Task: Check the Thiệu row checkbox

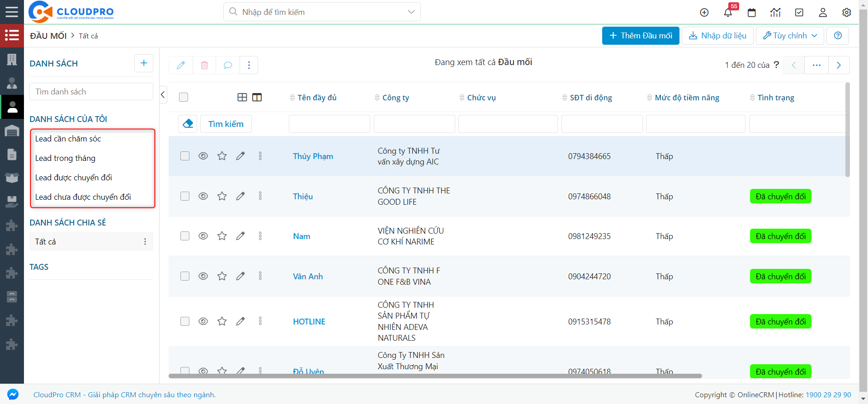Action: pyautogui.click(x=185, y=196)
